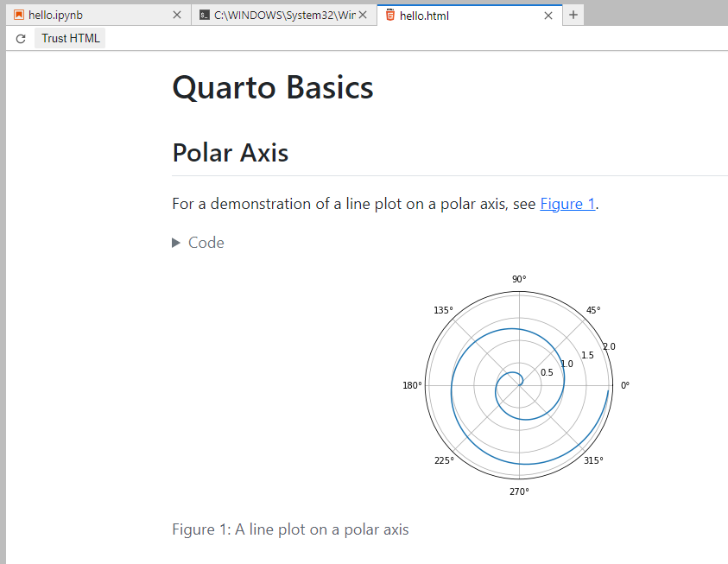This screenshot has width=728, height=564.
Task: Follow the Figure 1 hyperlink
Action: [567, 204]
